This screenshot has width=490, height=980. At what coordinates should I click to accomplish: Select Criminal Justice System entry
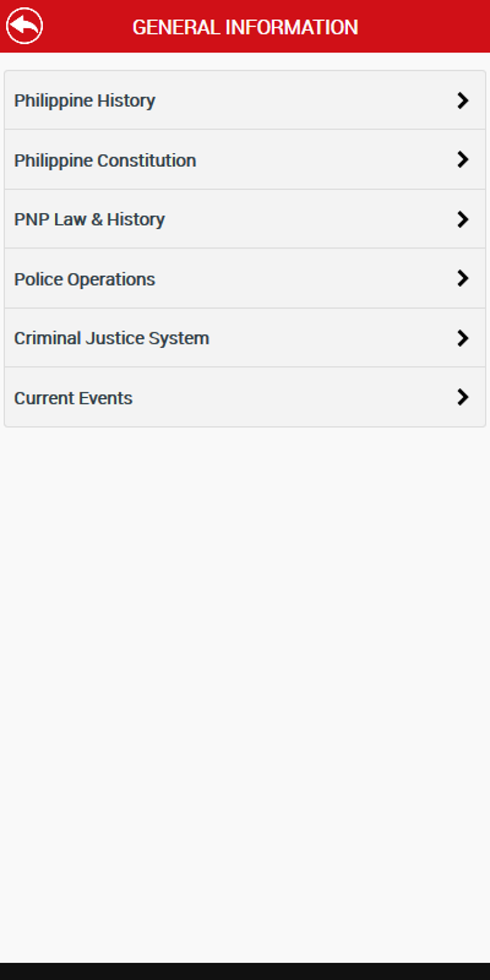(192, 338)
